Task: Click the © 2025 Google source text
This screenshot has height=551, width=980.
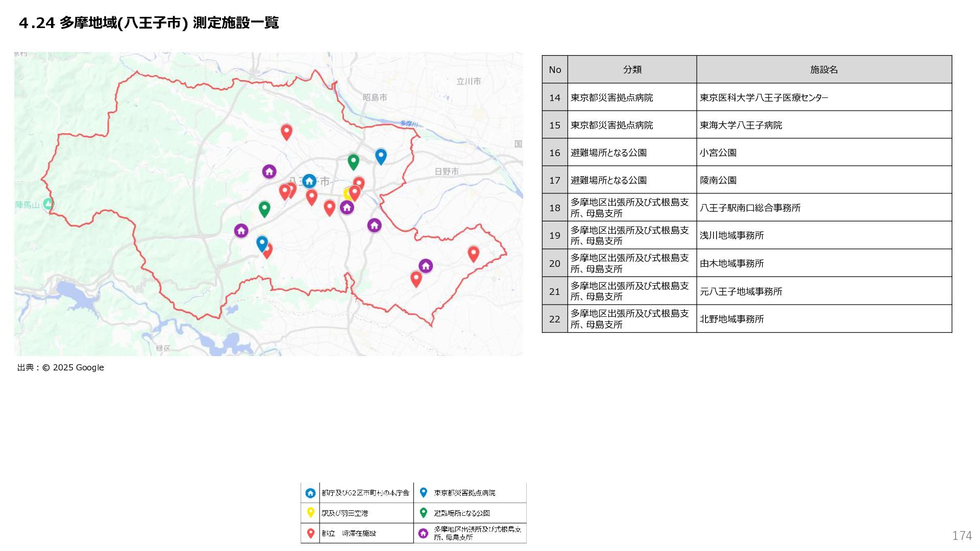Action: pos(72,367)
